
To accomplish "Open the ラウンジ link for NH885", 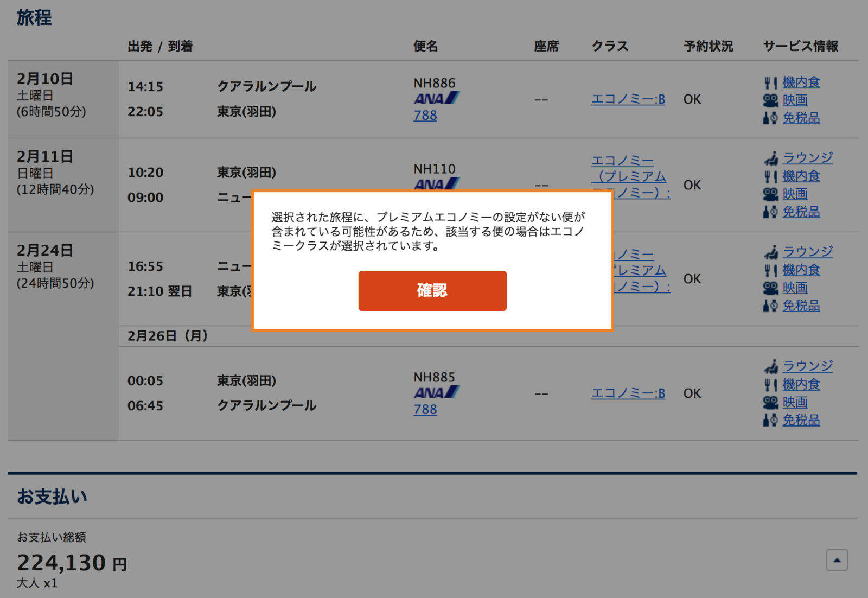I will click(808, 367).
